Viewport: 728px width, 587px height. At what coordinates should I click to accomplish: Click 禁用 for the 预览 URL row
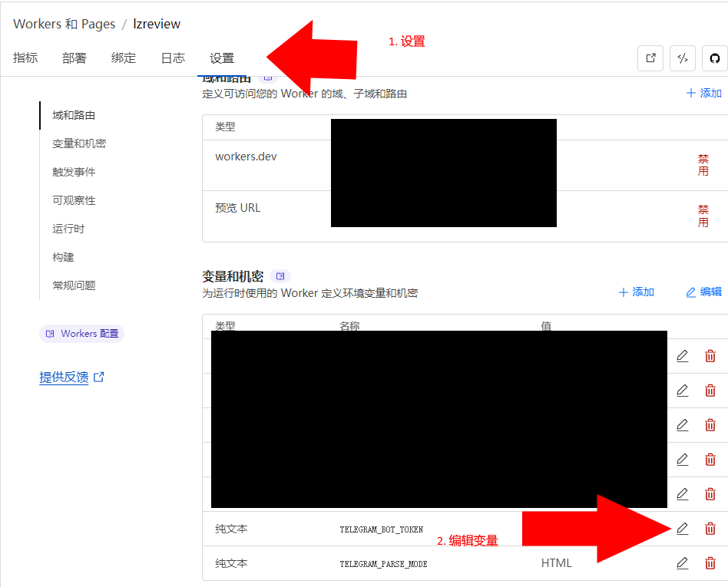703,216
